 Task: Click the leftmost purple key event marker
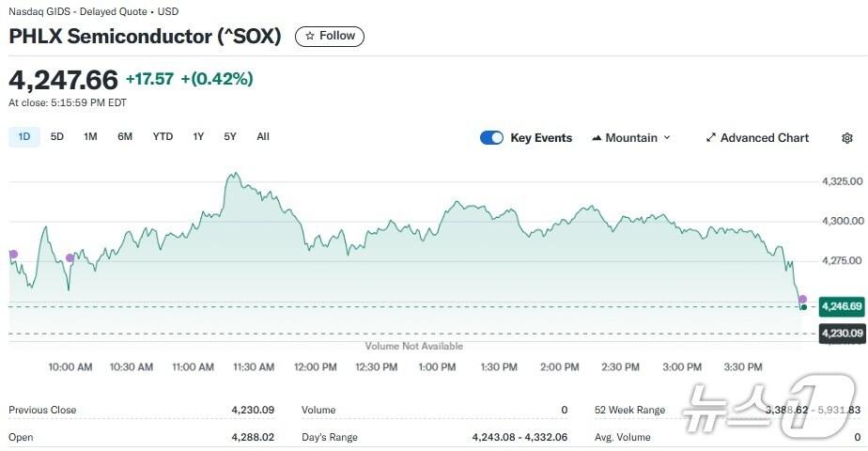13,254
